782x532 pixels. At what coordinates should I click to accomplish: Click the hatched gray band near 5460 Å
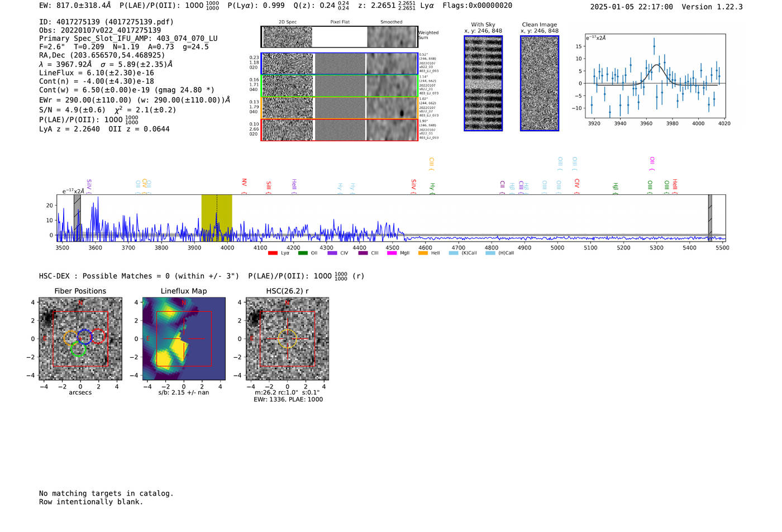point(710,218)
